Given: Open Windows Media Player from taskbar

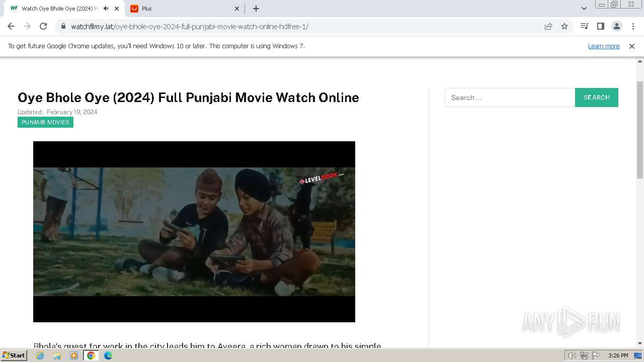Looking at the screenshot, I should point(74,355).
